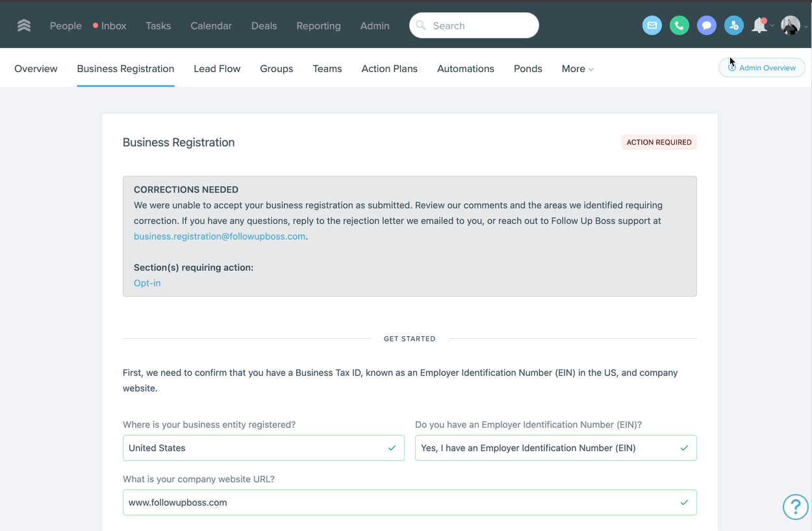
Task: Click the Follow Up Boss logo icon
Action: [24, 25]
